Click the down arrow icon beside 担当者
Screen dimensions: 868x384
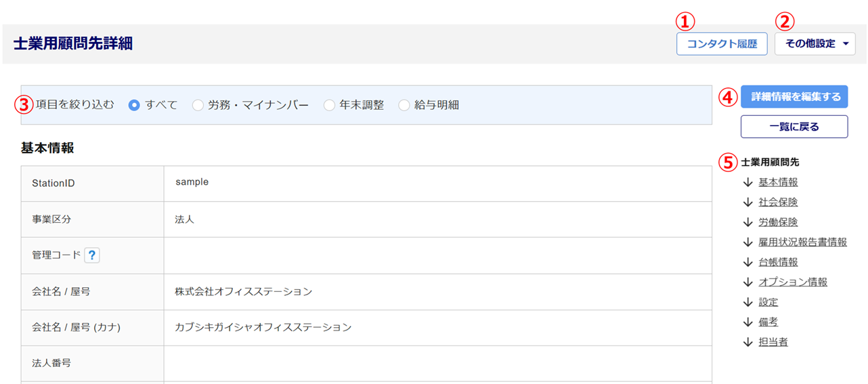tap(747, 342)
